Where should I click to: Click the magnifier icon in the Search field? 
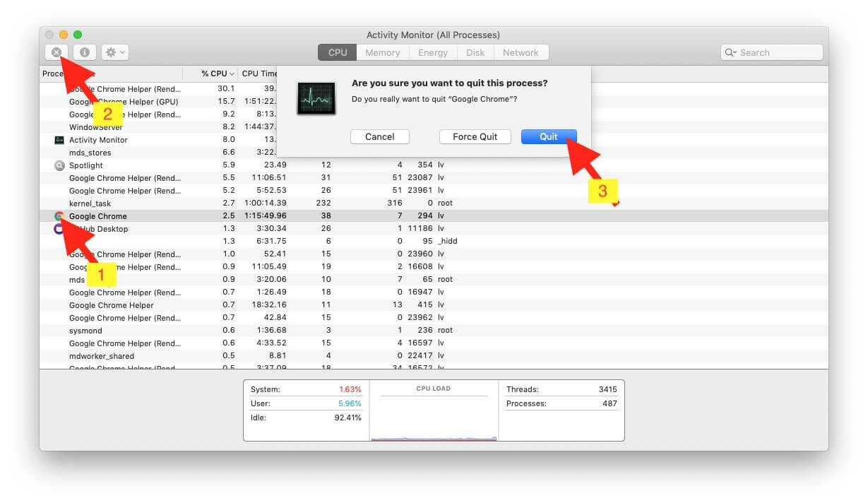[x=731, y=52]
